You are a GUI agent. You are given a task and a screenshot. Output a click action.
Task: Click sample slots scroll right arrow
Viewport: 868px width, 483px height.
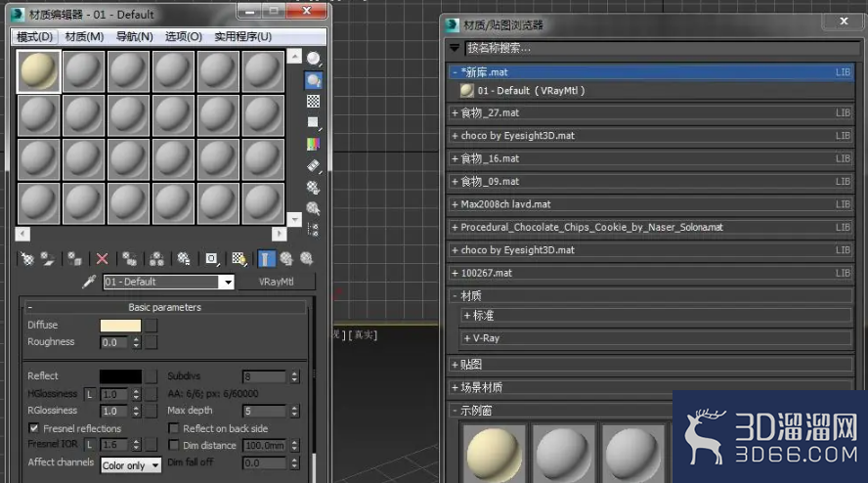point(279,234)
